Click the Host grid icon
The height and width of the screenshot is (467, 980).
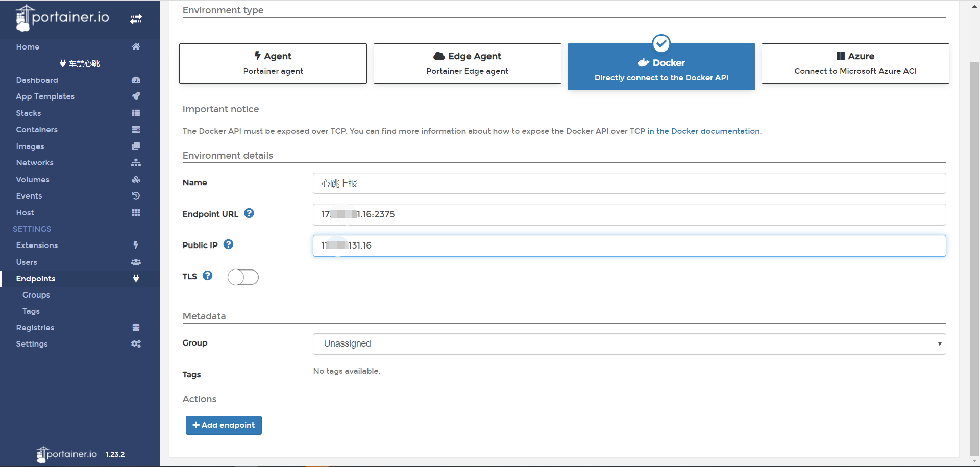(x=136, y=213)
